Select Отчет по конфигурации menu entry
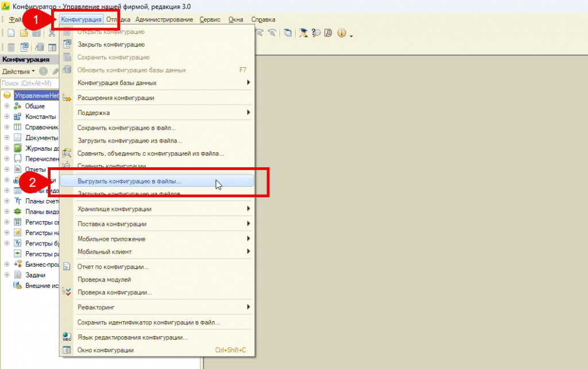588x369 pixels. click(x=157, y=267)
